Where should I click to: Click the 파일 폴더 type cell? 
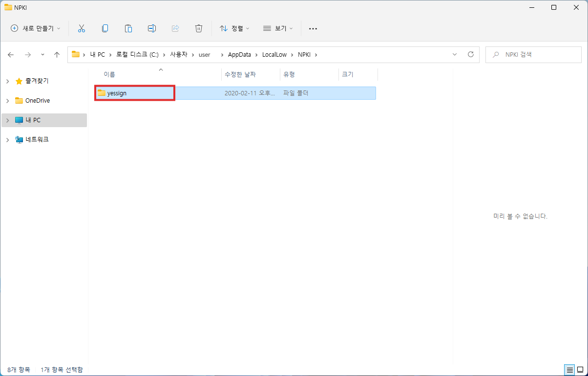coord(296,93)
